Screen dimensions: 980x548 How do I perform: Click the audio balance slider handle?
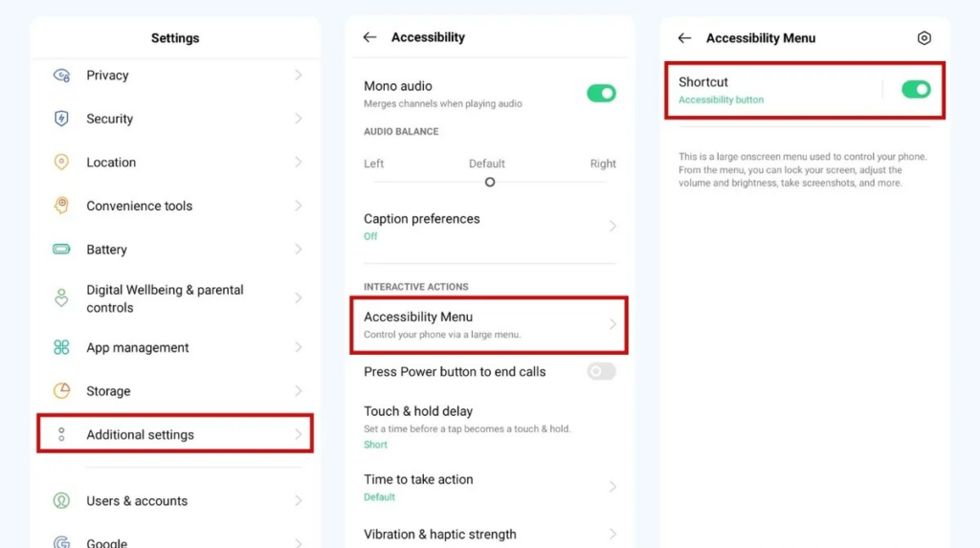[490, 182]
